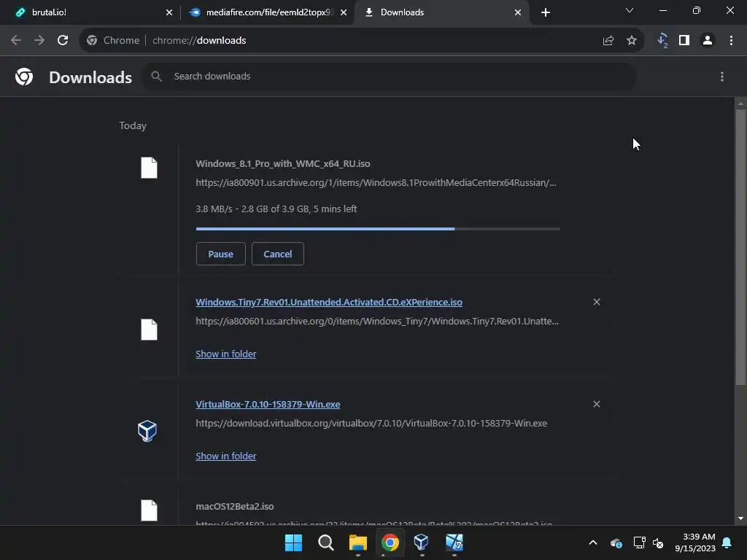Expand the hidden system tray icons chevron

coord(593,542)
